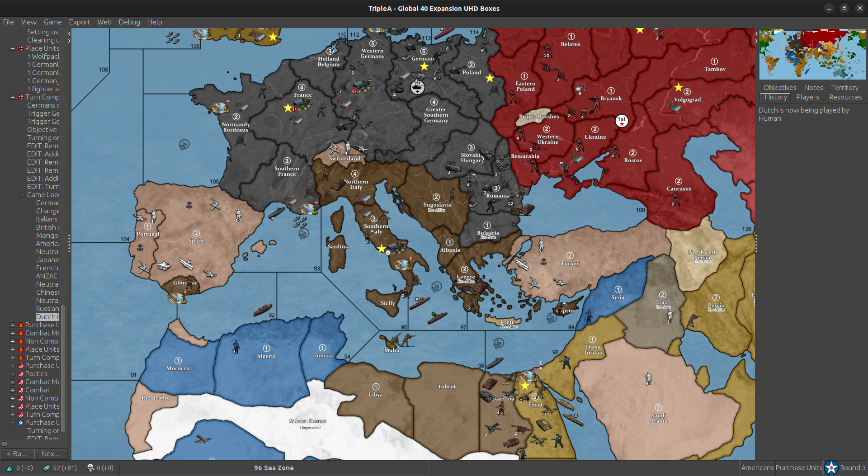Open the Help menu
Screen dimensions: 868x476
[154, 22]
